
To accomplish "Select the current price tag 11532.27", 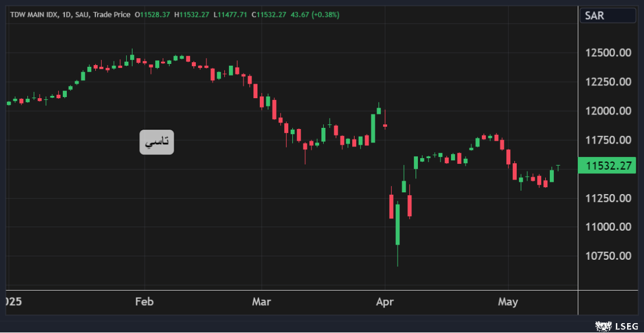I will tap(609, 166).
